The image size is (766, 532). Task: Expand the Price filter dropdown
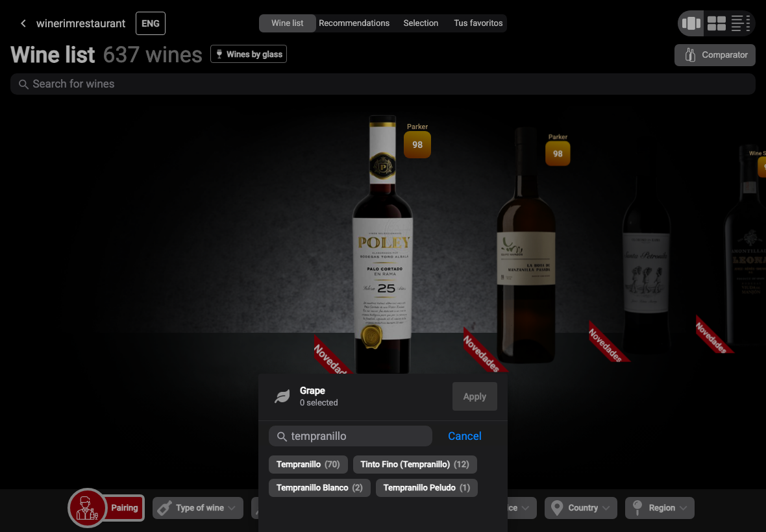pos(522,508)
